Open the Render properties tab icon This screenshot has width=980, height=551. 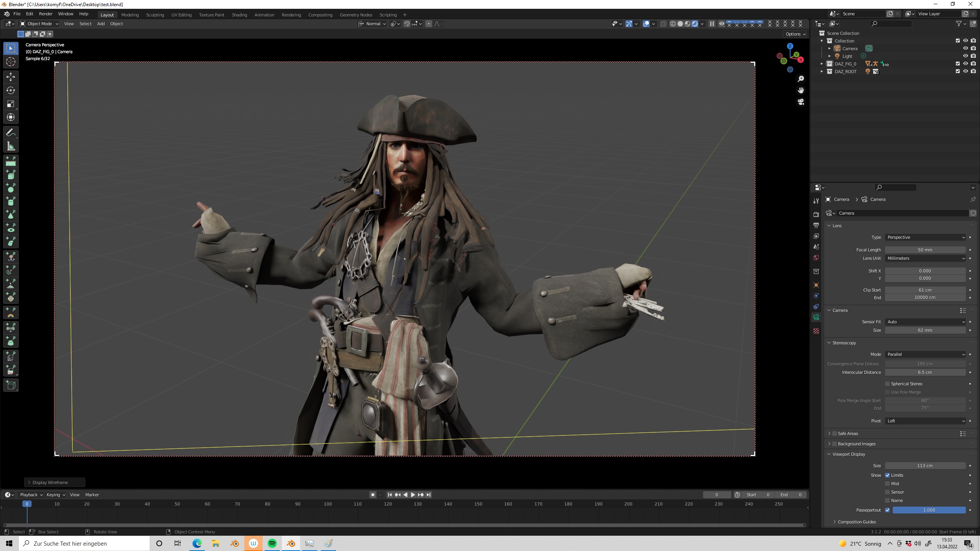pos(816,214)
